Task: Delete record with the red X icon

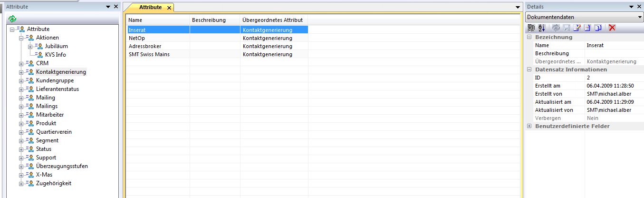Action: click(x=612, y=28)
